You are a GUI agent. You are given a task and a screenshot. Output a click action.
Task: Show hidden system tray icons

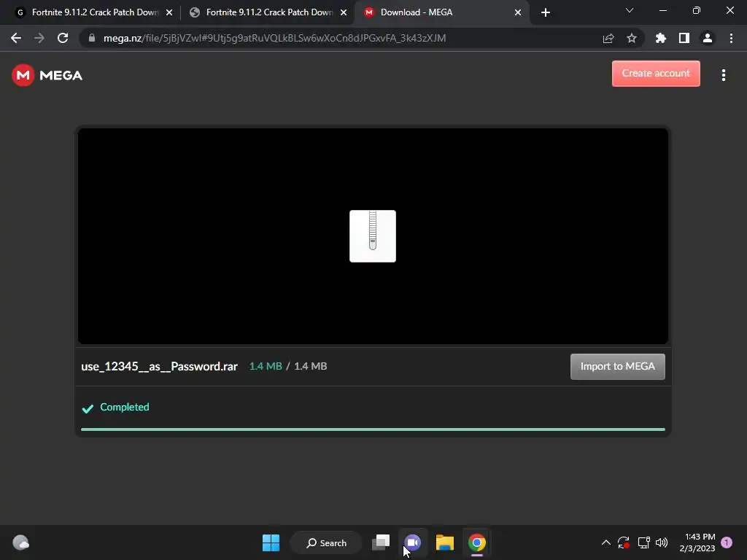606,542
